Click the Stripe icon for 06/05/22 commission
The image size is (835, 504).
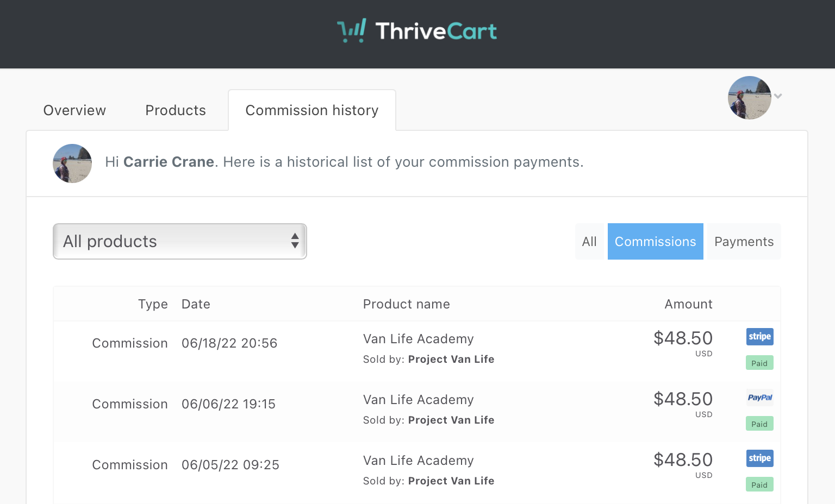759,458
